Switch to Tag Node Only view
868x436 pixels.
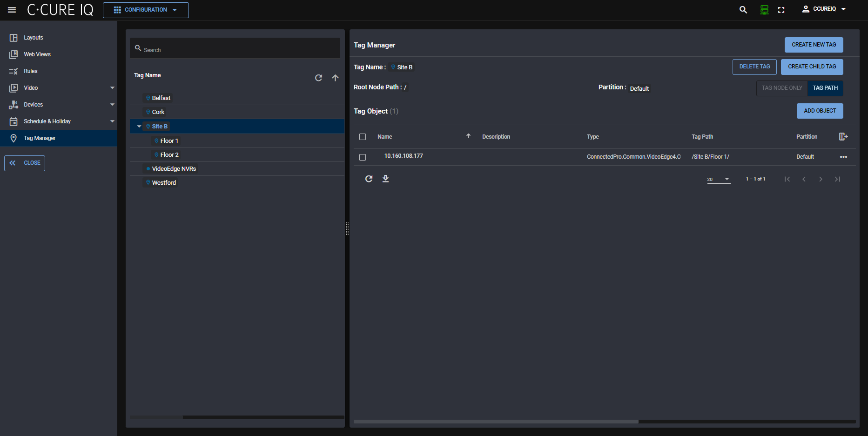[782, 88]
